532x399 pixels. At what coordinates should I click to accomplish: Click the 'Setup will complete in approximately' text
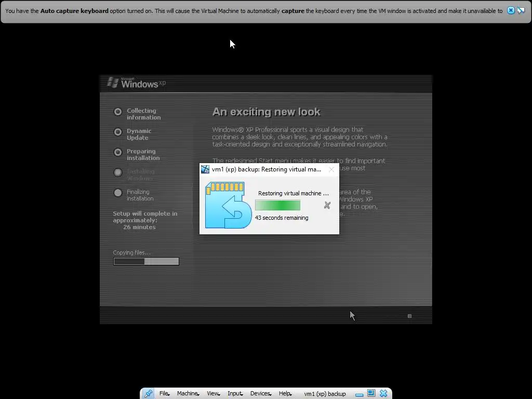point(145,217)
